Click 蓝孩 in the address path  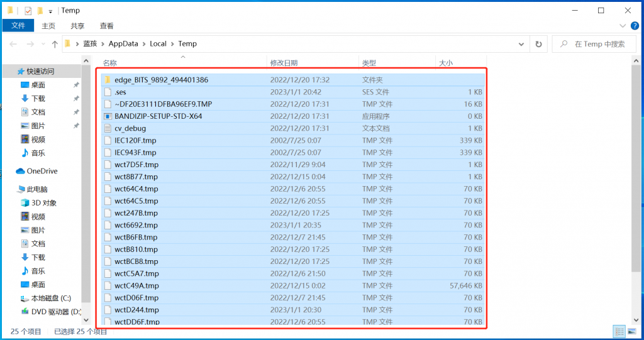point(90,43)
